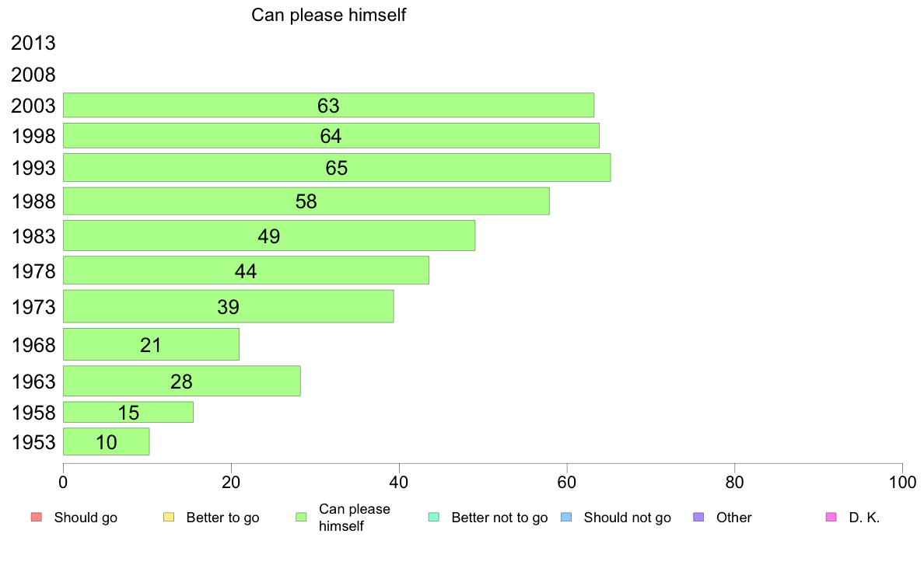Click the green Can please himself legend swatch

click(301, 518)
